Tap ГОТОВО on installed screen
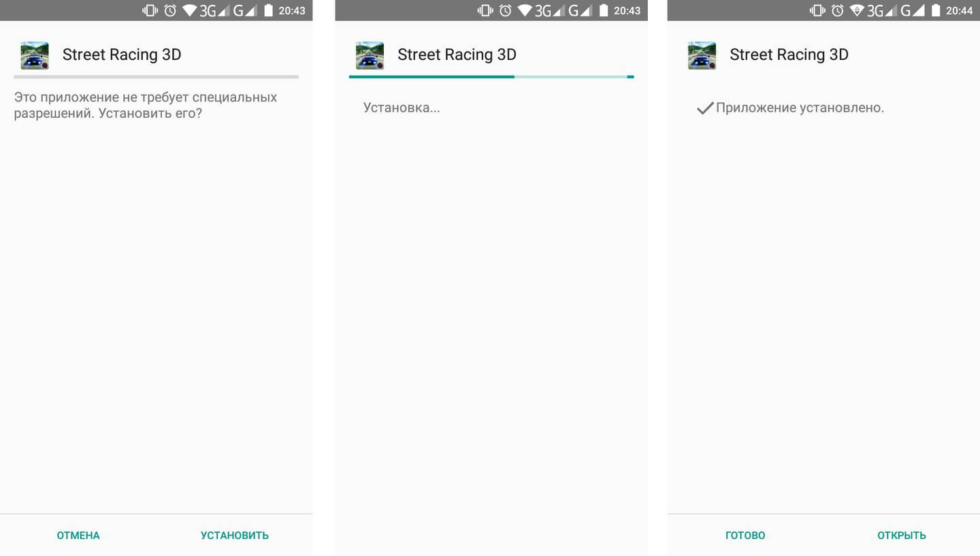The height and width of the screenshot is (556, 980). pos(745,536)
